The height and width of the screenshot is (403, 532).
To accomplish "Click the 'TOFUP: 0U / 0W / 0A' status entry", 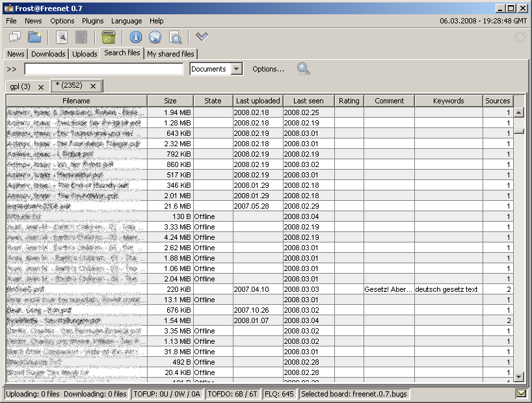I will click(166, 394).
